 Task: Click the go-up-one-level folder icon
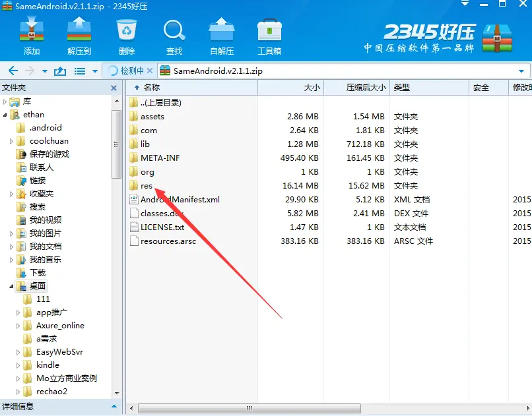click(60, 71)
